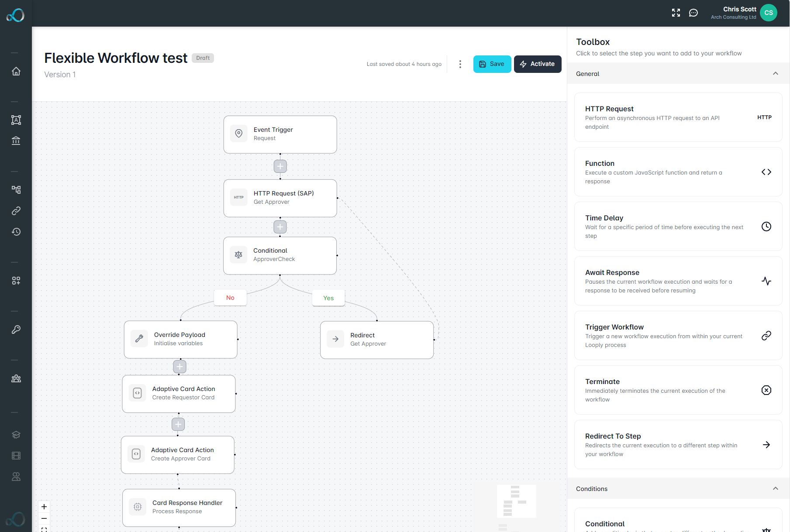
Task: Collapse the Conditions toolbox section
Action: [776, 488]
